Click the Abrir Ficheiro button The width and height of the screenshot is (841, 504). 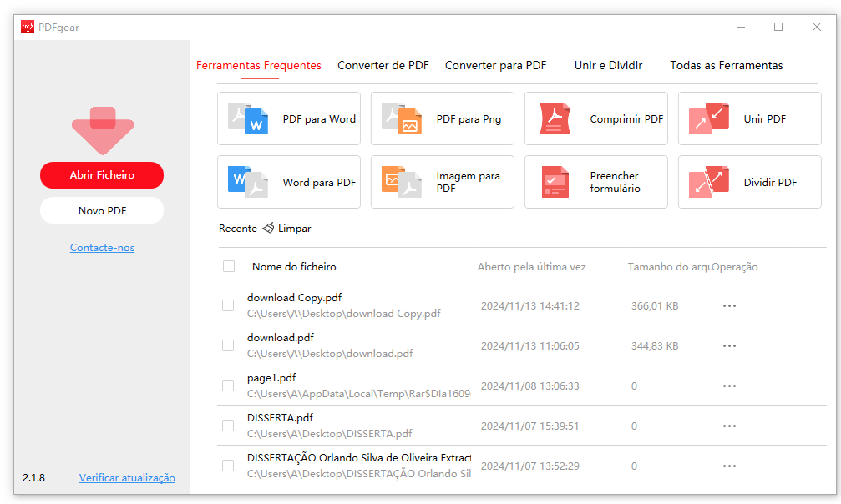tap(102, 174)
